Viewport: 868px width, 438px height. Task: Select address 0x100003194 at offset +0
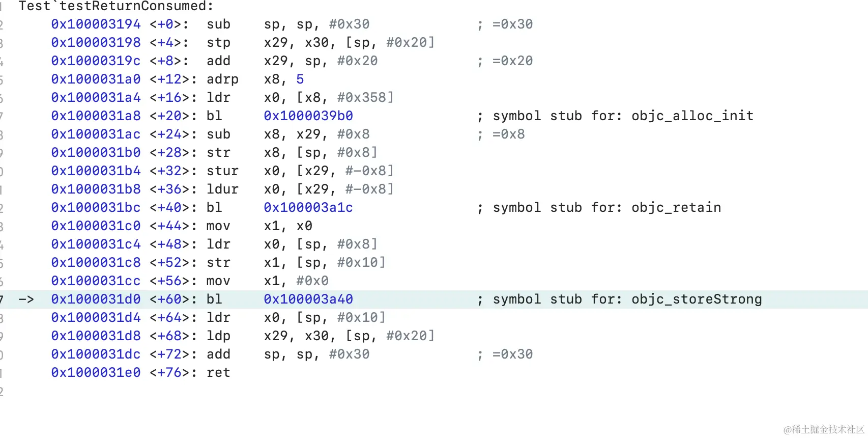coord(96,24)
